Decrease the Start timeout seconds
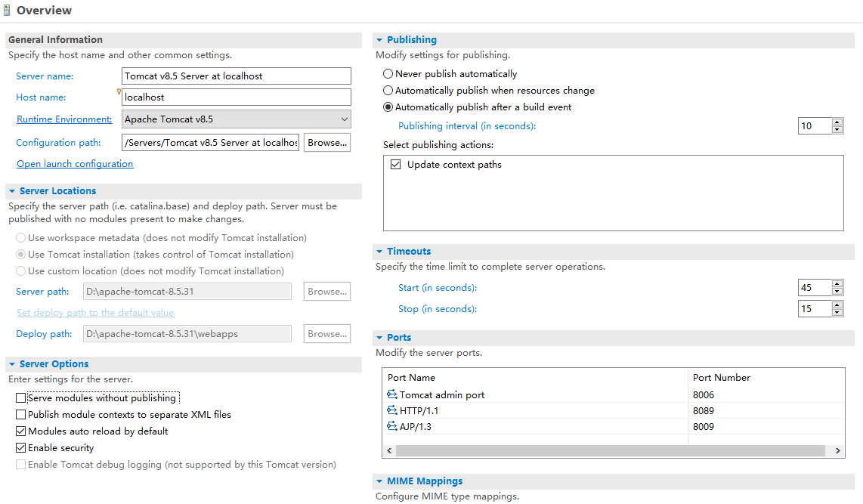863x504 pixels. coord(837,292)
